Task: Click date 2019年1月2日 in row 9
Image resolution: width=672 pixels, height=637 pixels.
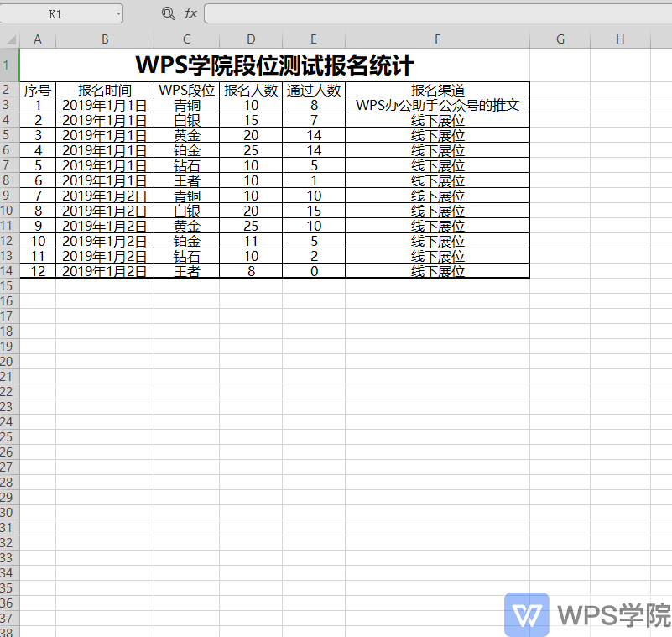Action: click(x=105, y=196)
